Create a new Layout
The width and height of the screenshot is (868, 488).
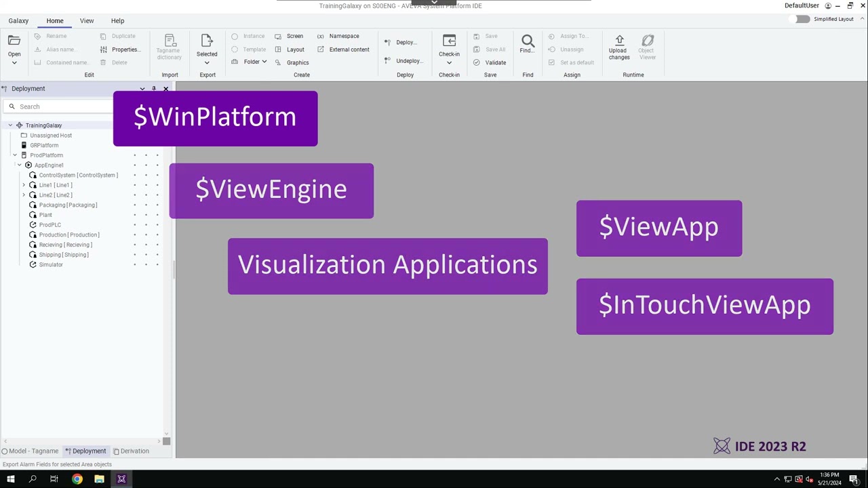pyautogui.click(x=290, y=49)
